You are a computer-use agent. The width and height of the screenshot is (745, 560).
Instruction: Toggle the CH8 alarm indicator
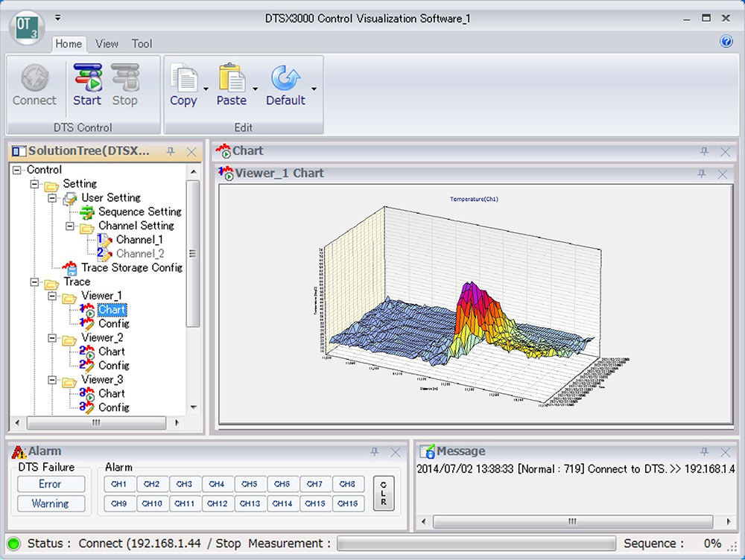[347, 484]
